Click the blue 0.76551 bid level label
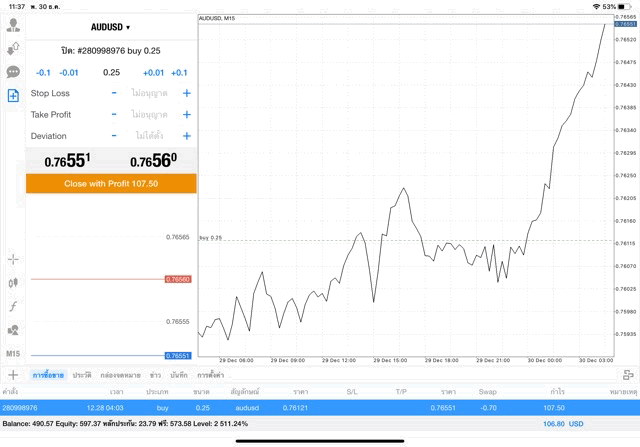640x447 pixels. click(x=178, y=356)
